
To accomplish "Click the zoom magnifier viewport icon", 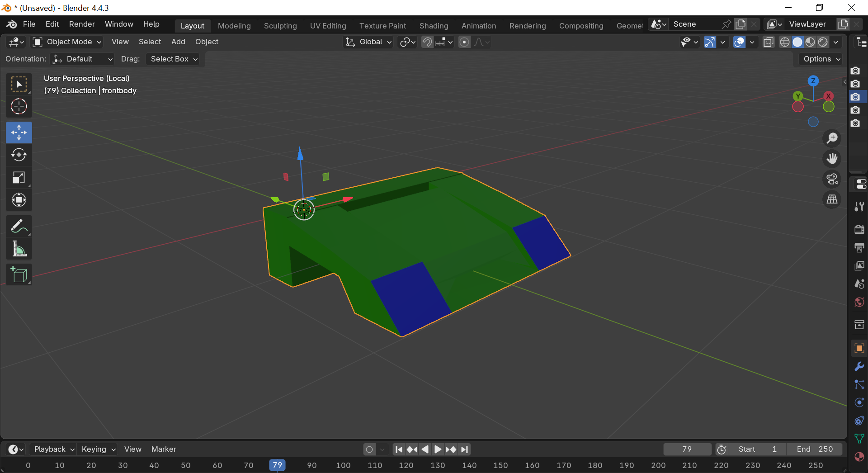I will point(832,138).
